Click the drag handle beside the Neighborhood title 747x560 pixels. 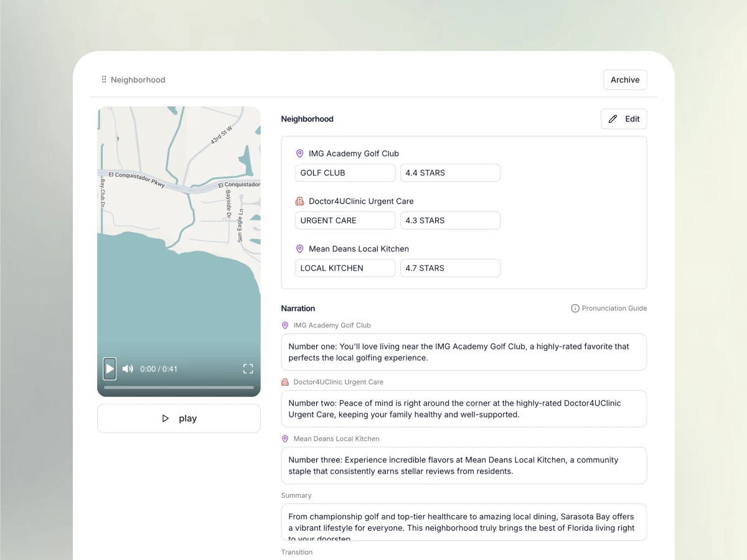[x=103, y=80]
